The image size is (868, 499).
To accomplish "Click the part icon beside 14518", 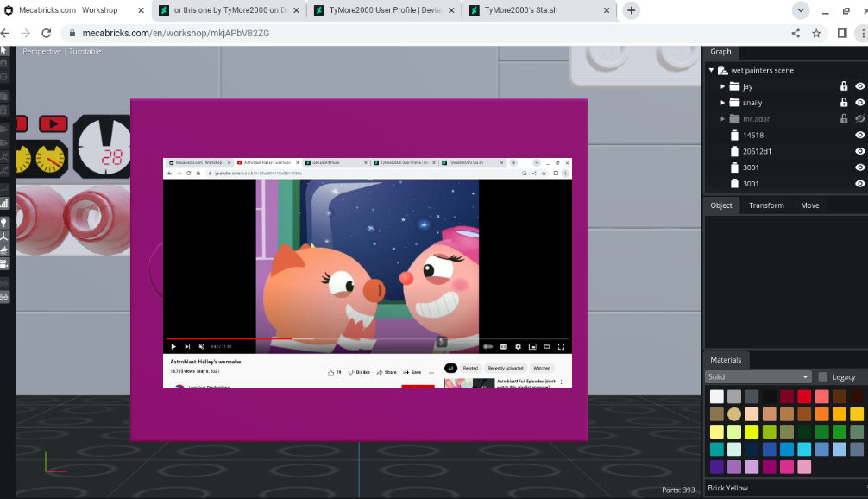I will coord(734,136).
